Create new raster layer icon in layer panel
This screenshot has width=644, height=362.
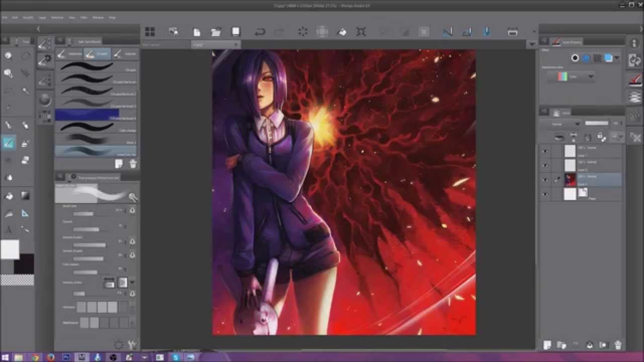tap(547, 345)
